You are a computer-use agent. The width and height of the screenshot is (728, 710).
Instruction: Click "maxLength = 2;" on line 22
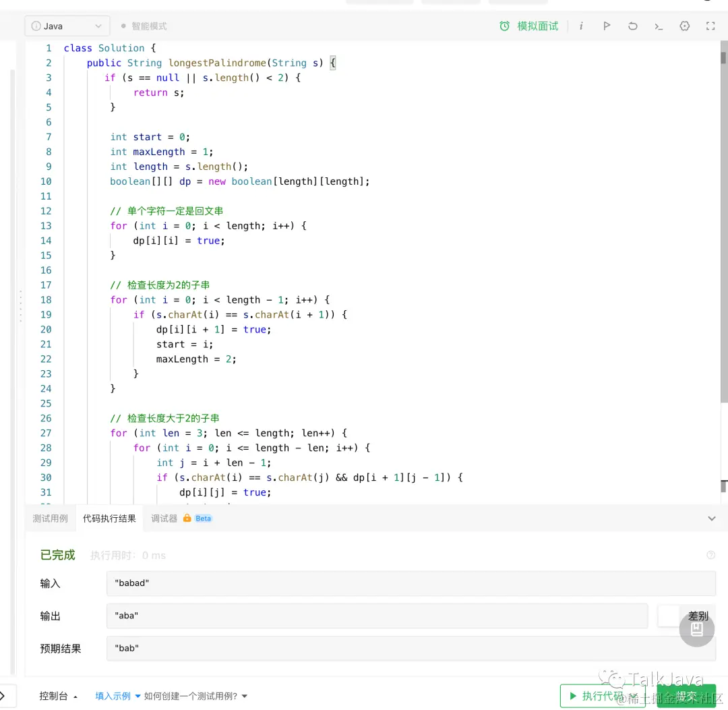[196, 359]
